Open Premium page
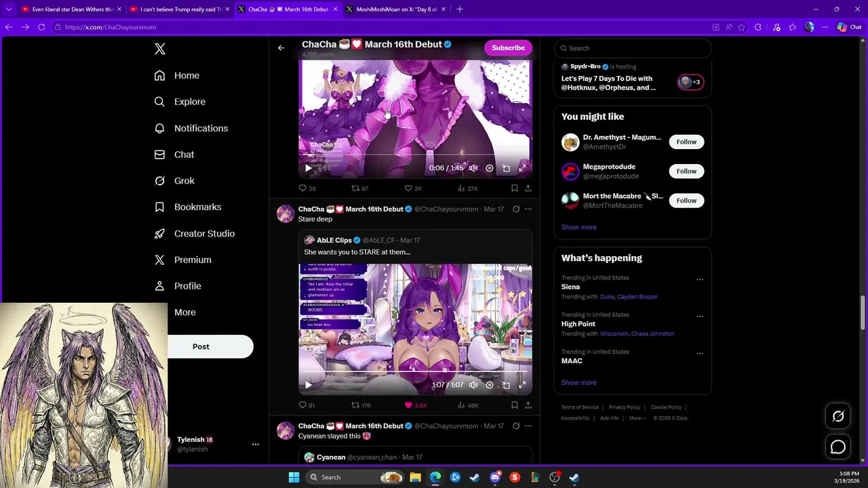 pos(182,260)
